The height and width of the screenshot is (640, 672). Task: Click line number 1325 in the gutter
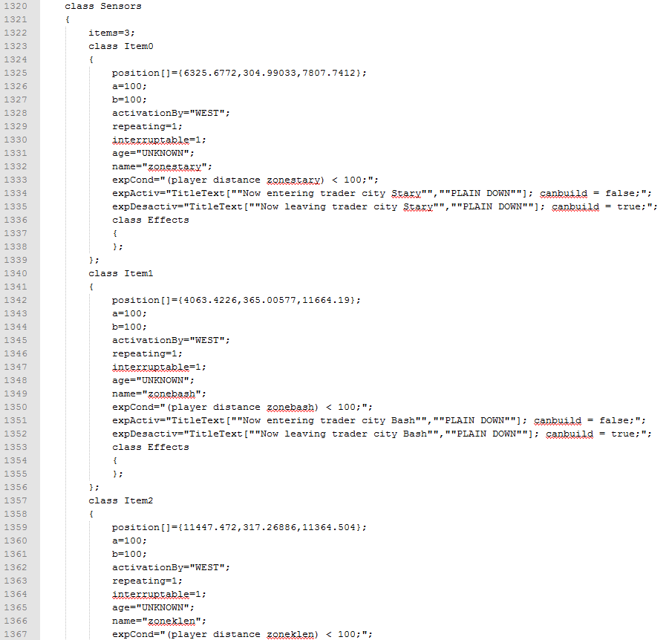[16, 74]
